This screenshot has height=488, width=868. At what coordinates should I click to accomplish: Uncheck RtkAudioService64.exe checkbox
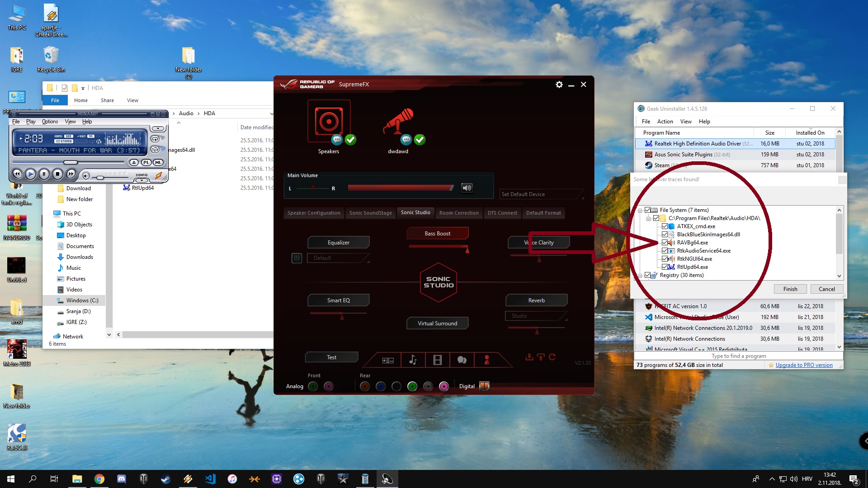click(665, 251)
